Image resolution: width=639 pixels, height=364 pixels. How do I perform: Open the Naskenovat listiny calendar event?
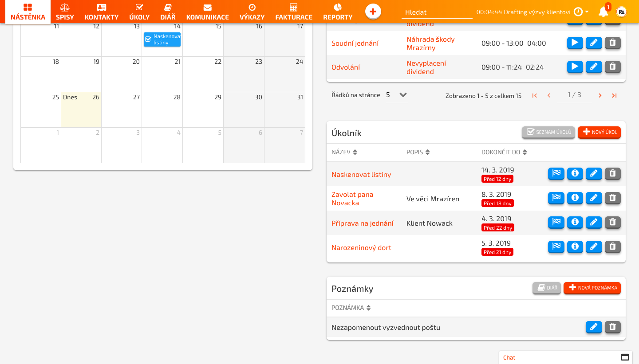coord(162,39)
